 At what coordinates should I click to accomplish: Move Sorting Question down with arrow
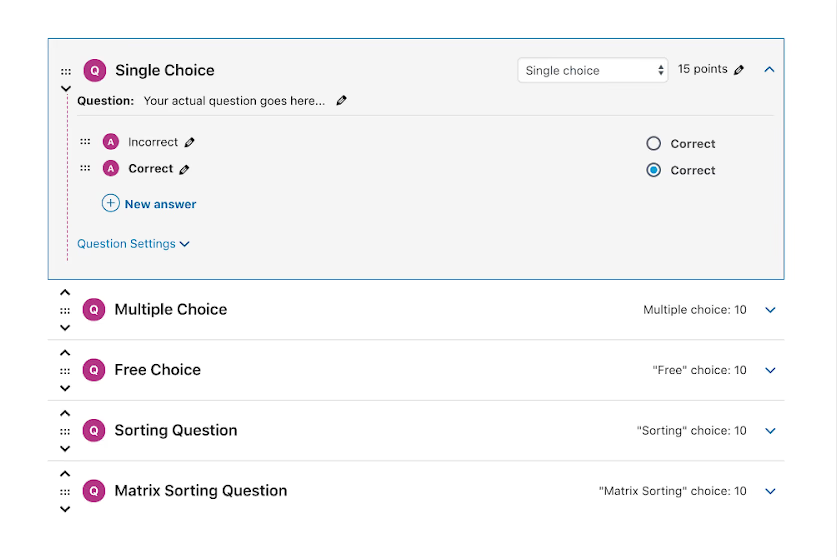65,449
